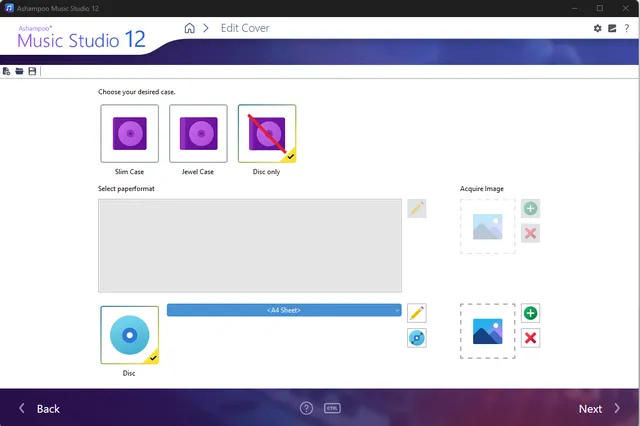Click the 'Select paperformat' label

click(126, 189)
